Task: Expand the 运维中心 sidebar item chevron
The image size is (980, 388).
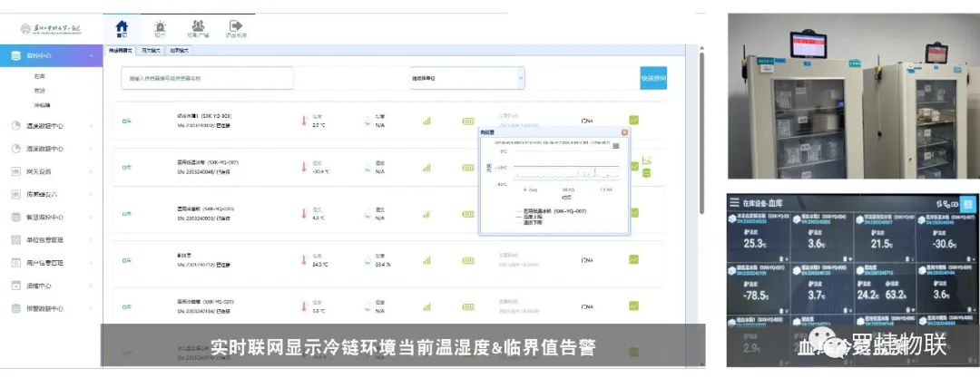Action: coord(92,286)
